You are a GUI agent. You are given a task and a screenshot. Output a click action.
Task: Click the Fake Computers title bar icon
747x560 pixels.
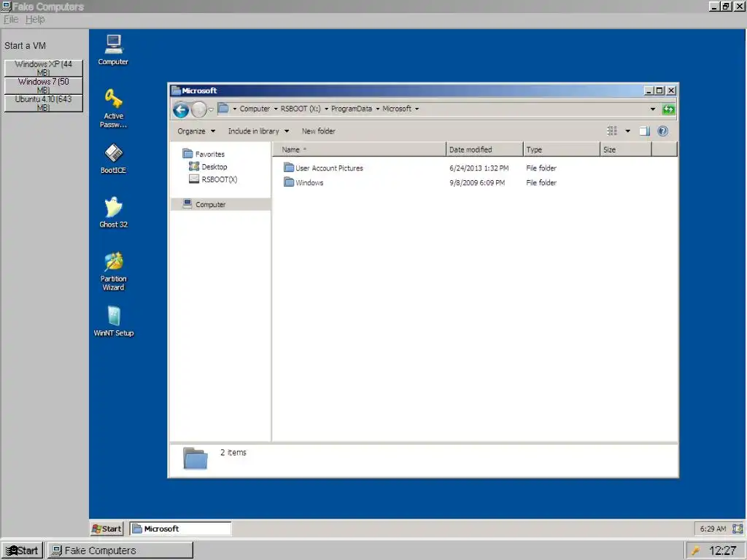coord(6,7)
